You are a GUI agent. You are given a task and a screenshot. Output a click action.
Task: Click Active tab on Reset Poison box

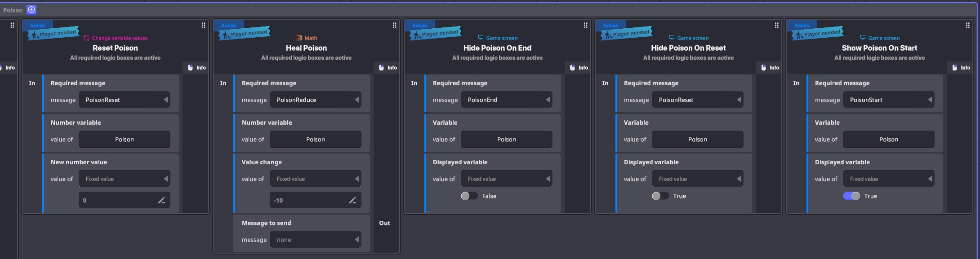click(37, 26)
